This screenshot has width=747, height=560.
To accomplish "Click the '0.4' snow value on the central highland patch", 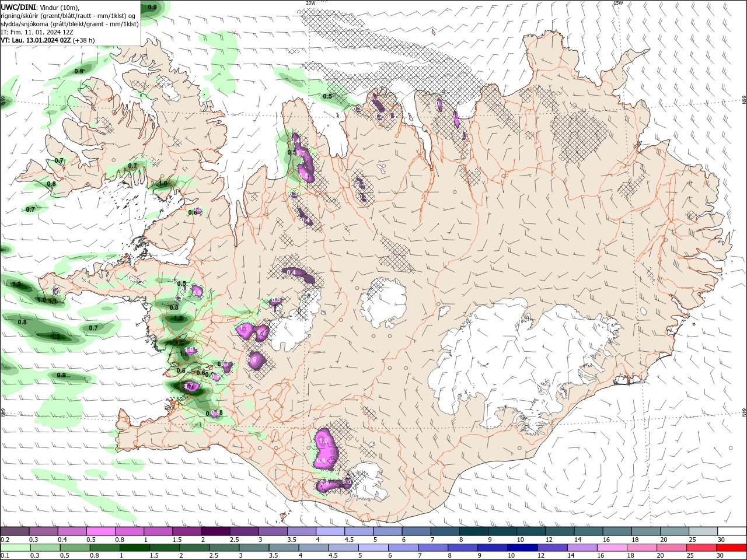I will [291, 272].
